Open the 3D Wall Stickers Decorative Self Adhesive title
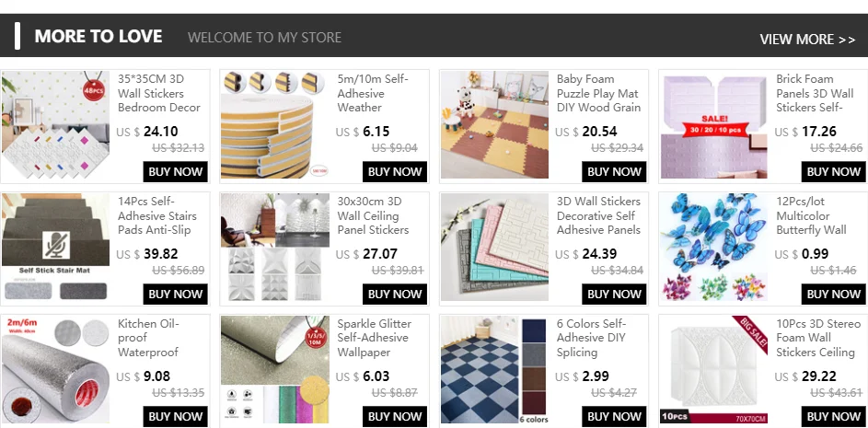Viewport: 868px width, 428px height. click(x=598, y=215)
